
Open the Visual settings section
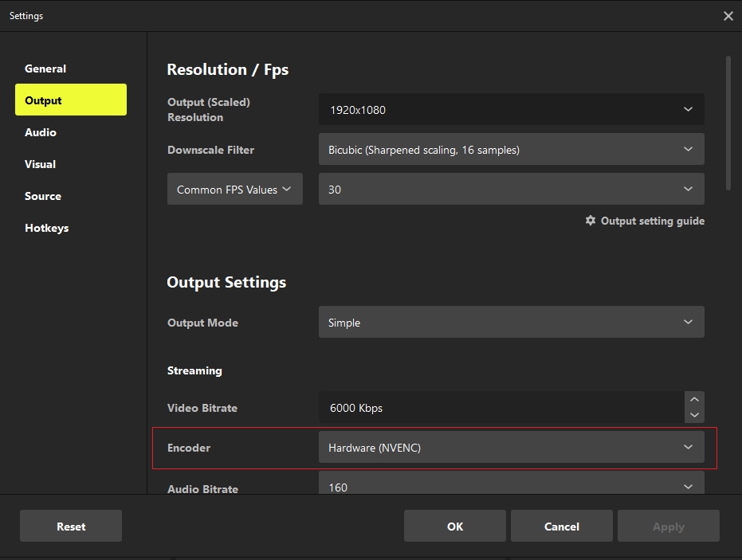click(x=40, y=164)
